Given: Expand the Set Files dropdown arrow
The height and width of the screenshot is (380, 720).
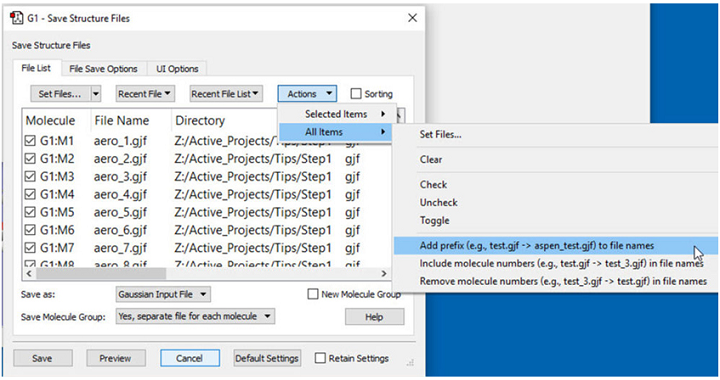Looking at the screenshot, I should click(x=96, y=94).
